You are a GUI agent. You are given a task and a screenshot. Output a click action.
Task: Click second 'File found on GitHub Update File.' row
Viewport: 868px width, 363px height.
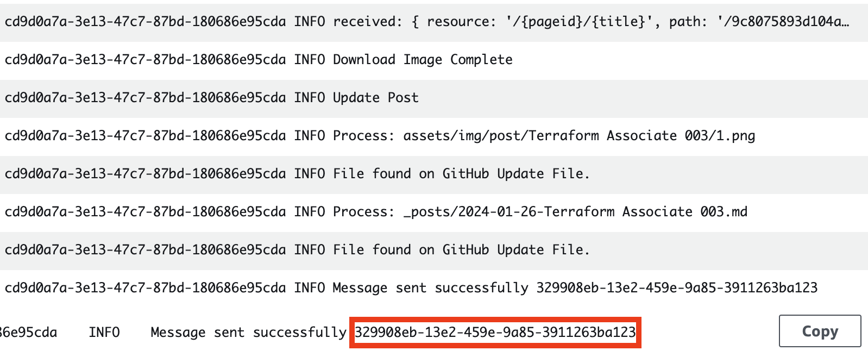(434, 250)
